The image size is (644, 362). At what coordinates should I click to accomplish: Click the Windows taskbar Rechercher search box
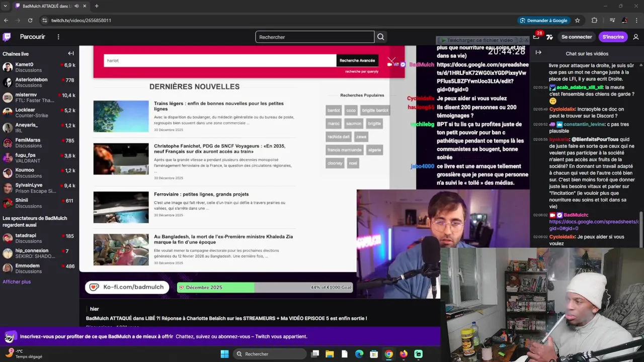coord(270,354)
